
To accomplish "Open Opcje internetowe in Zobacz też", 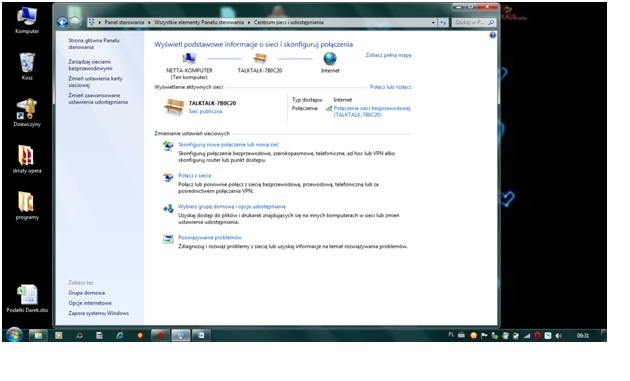I will 90,303.
